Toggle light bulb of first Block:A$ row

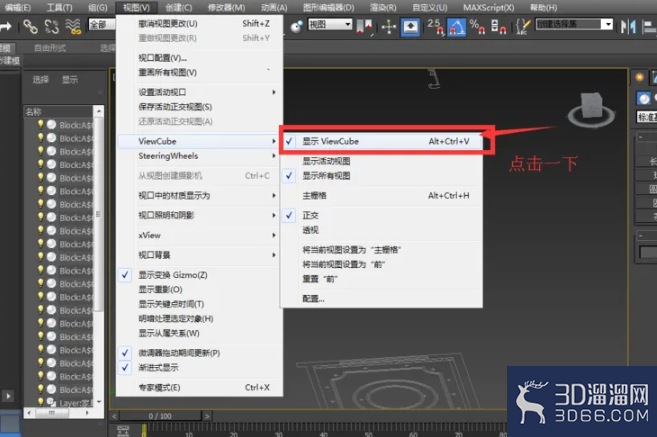[41, 124]
